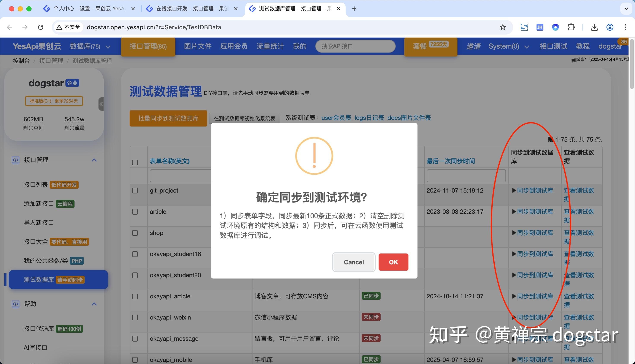This screenshot has width=635, height=364.
Task: Click the 接口管理 sidebar code icon
Action: (16, 160)
